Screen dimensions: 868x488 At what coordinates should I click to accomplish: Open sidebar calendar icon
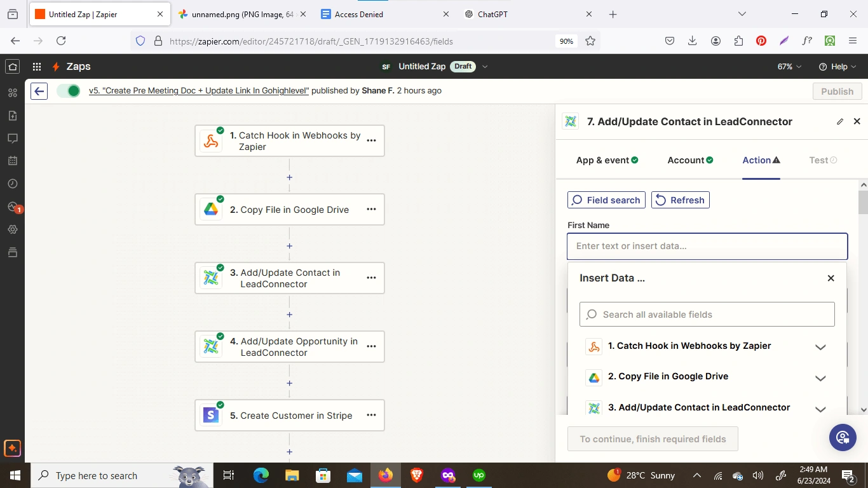coord(12,161)
